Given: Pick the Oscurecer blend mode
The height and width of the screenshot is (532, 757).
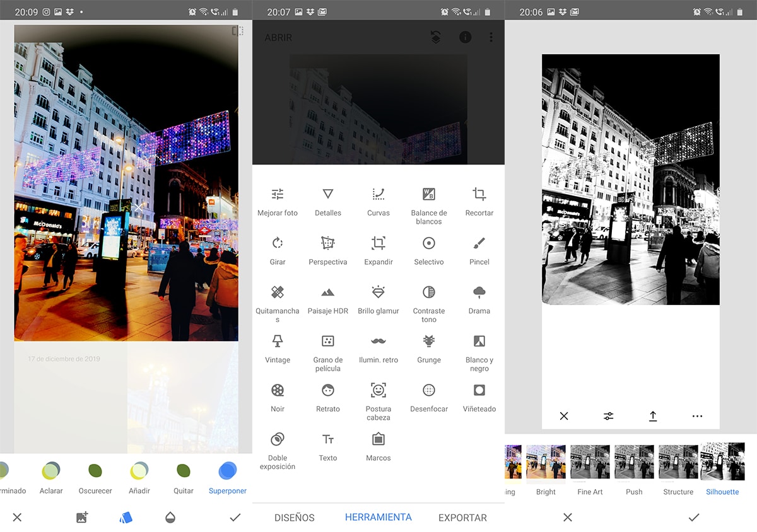Looking at the screenshot, I should pyautogui.click(x=95, y=477).
